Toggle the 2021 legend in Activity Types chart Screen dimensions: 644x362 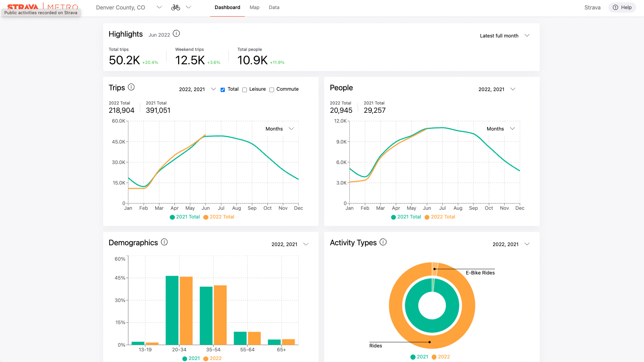pos(419,357)
